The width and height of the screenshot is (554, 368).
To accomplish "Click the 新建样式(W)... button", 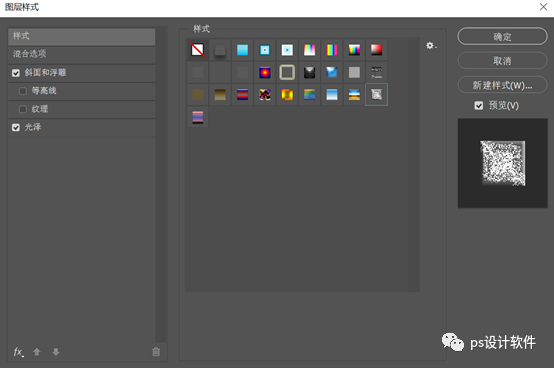I will [502, 85].
